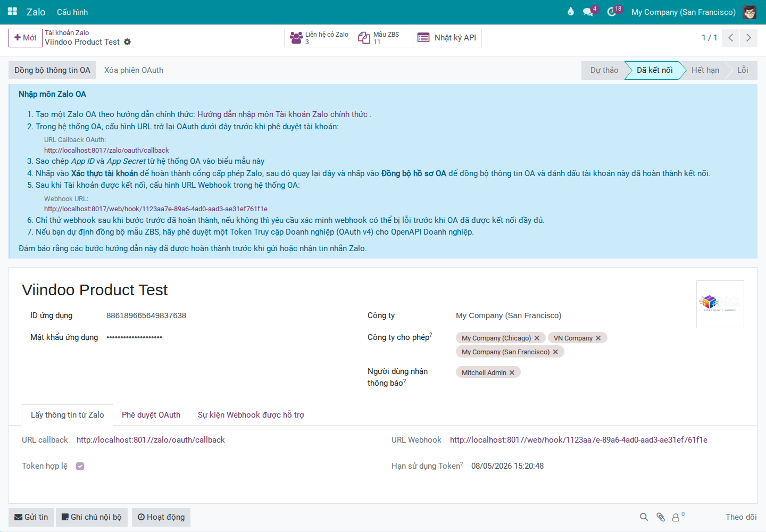Image resolution: width=766 pixels, height=532 pixels.
Task: Click the company logo image
Action: tap(720, 304)
